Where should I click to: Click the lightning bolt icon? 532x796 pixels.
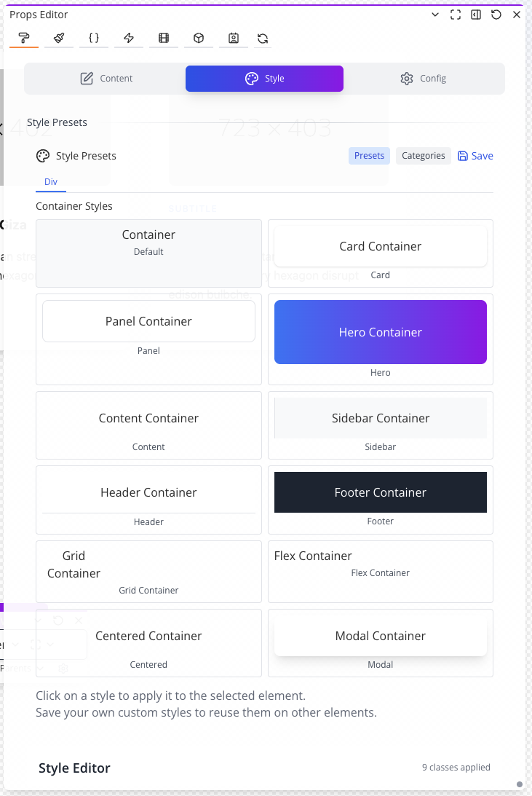[x=129, y=39]
